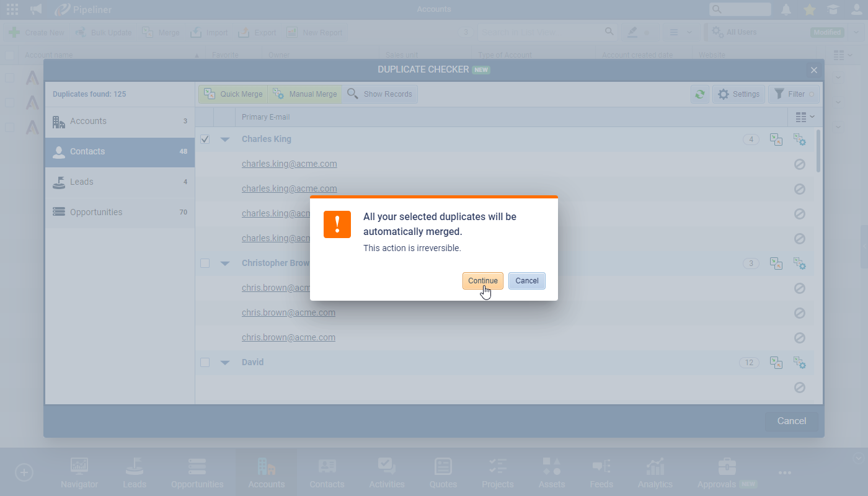
Task: Click the refresh duplicates icon
Action: (x=699, y=94)
